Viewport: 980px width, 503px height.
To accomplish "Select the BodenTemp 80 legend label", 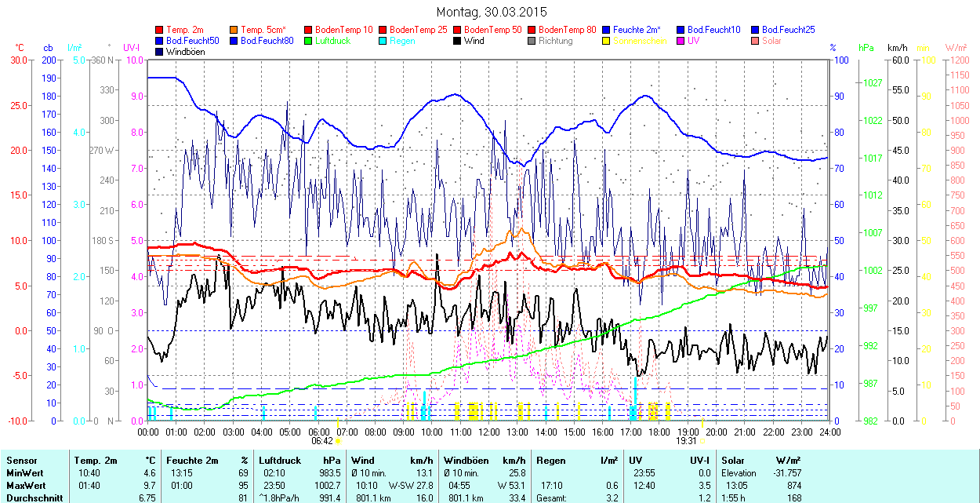I will [x=568, y=30].
